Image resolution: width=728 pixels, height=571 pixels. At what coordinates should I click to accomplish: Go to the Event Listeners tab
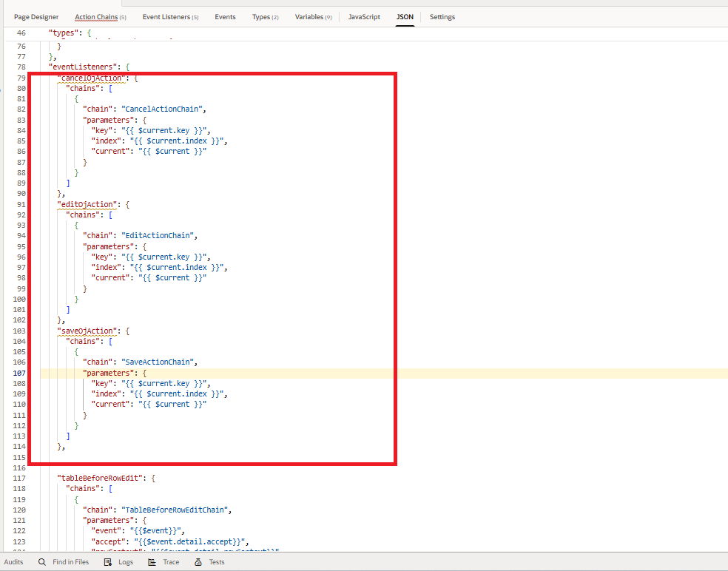point(170,17)
